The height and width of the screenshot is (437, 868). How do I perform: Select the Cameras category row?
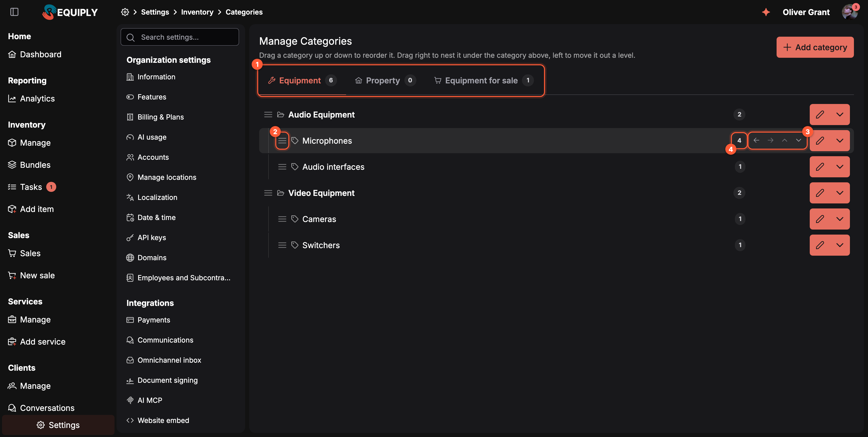pyautogui.click(x=556, y=219)
